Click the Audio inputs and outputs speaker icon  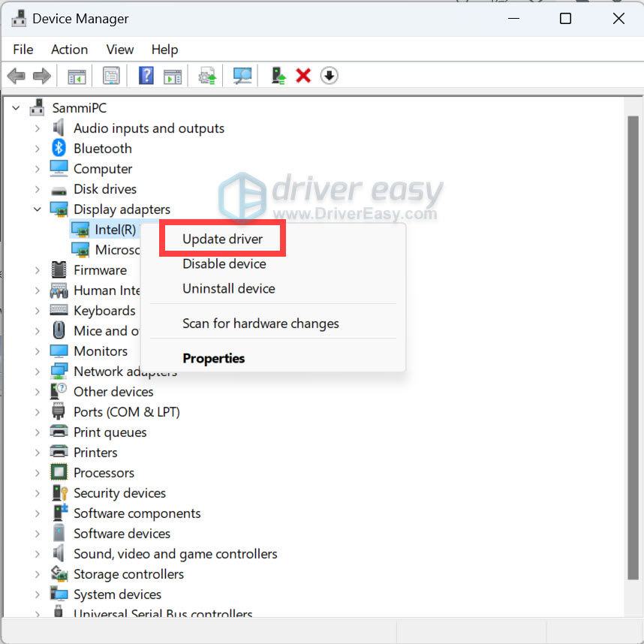[59, 128]
